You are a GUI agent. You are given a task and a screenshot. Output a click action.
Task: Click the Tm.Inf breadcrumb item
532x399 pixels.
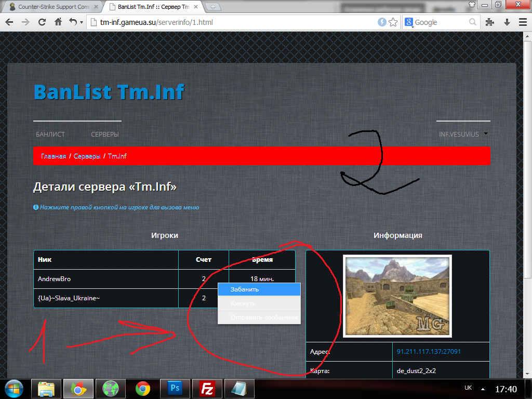point(117,156)
